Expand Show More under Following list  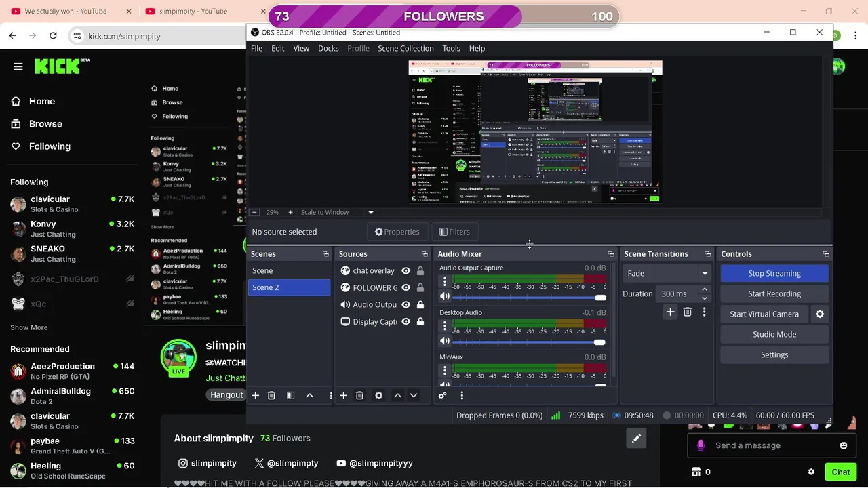coord(29,327)
